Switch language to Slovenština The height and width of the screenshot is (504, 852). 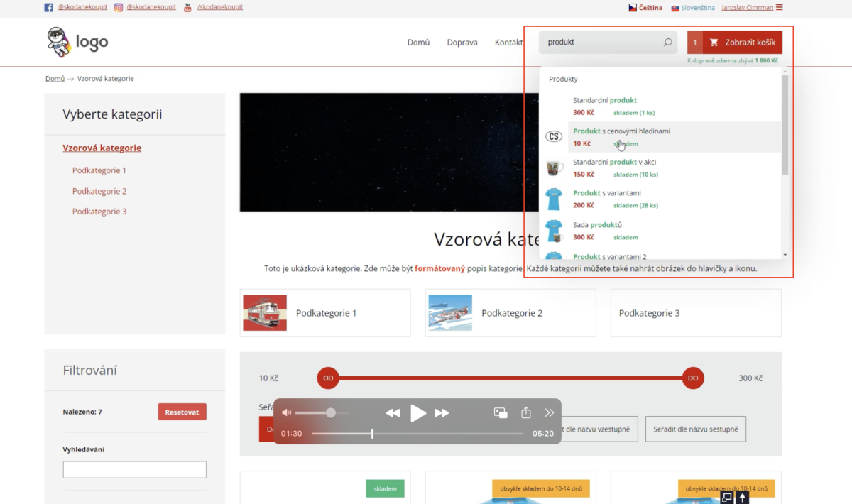point(692,8)
